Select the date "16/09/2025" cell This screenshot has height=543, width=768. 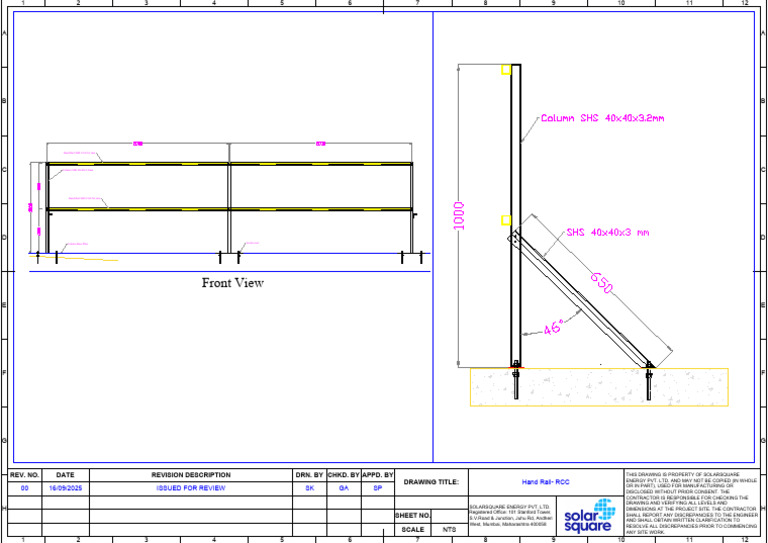click(65, 488)
